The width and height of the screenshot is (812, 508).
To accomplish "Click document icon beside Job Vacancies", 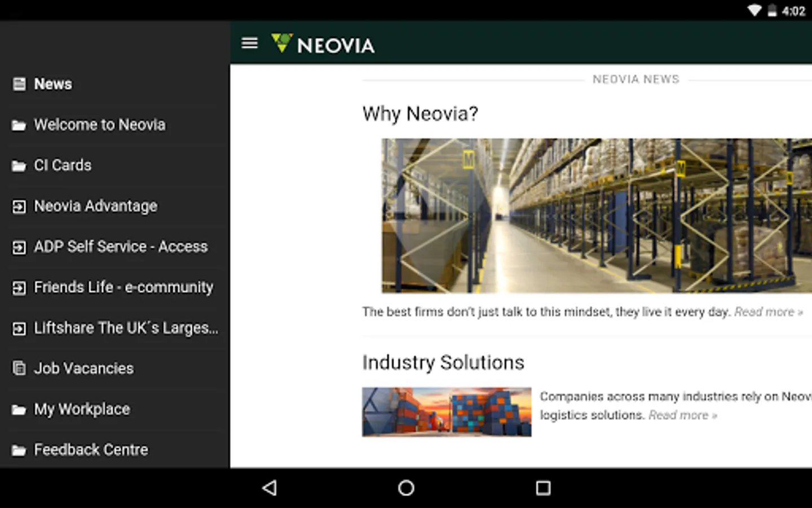I will point(19,369).
